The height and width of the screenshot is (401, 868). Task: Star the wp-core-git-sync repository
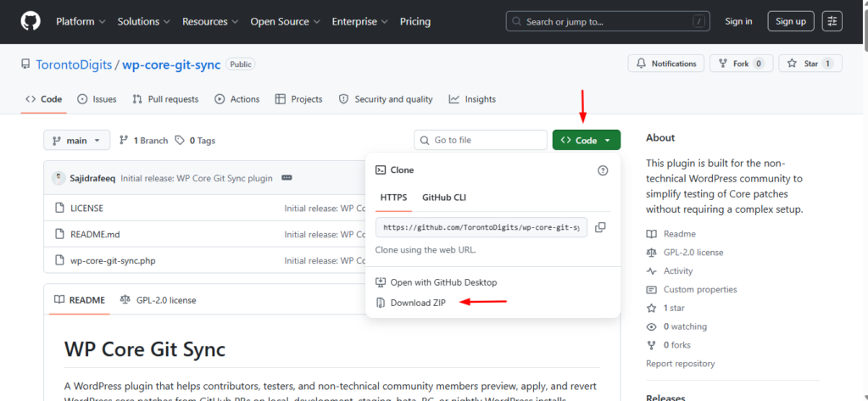(810, 64)
